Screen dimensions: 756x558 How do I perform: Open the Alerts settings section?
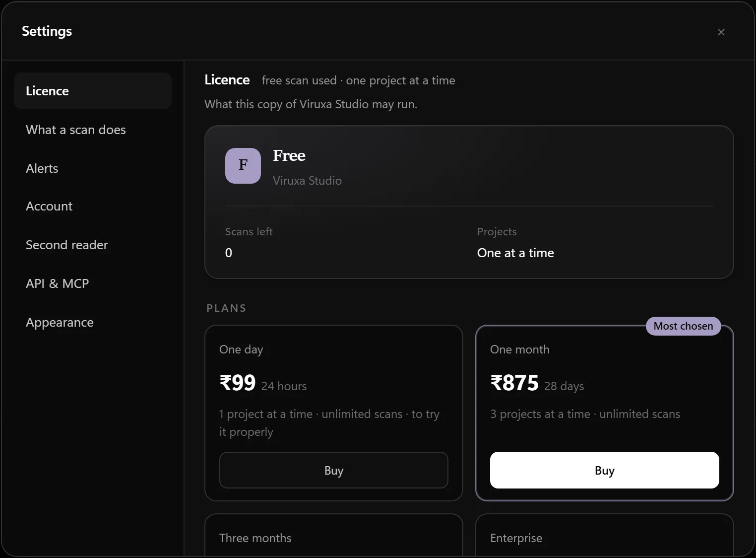point(93,168)
